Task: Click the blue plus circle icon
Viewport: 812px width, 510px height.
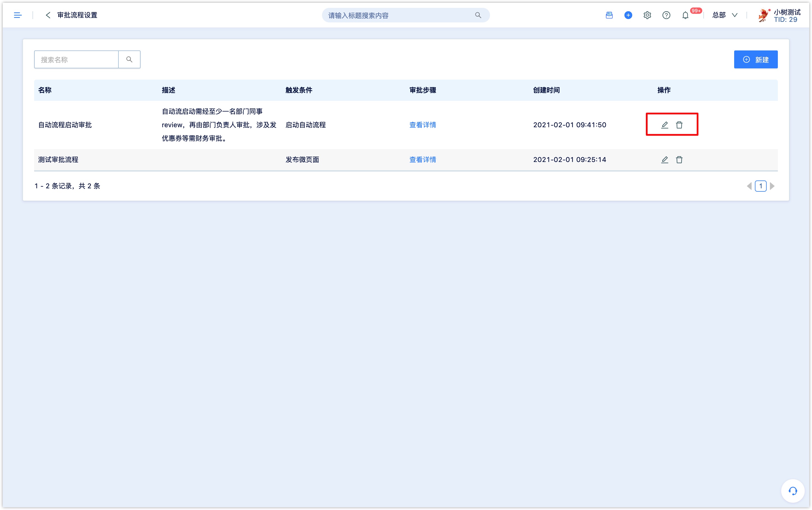Action: coord(628,15)
